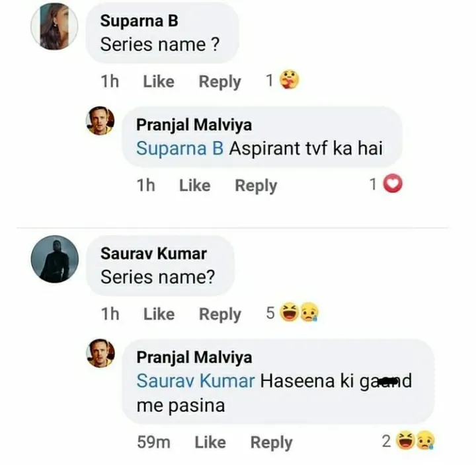
Task: Reply to the comment posted 59m ago
Action: click(x=272, y=443)
